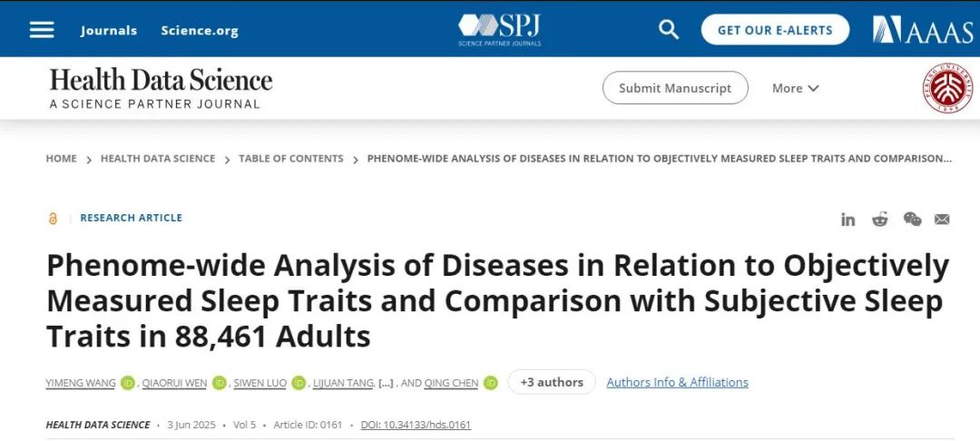Open Yimeng Wang's ORCID icon
Screen dimensions: 980x441
coord(127,383)
